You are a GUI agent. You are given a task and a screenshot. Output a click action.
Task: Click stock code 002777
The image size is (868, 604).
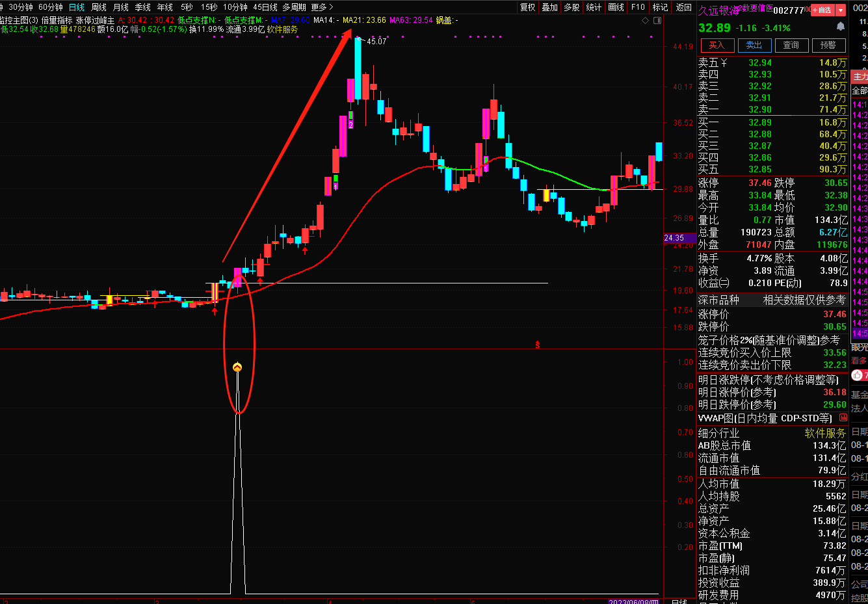pos(789,10)
